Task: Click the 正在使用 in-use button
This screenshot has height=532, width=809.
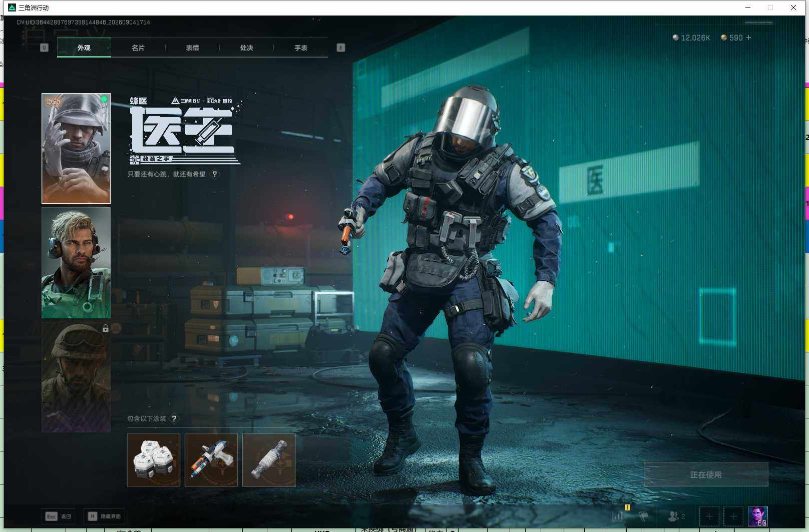Action: [x=706, y=474]
